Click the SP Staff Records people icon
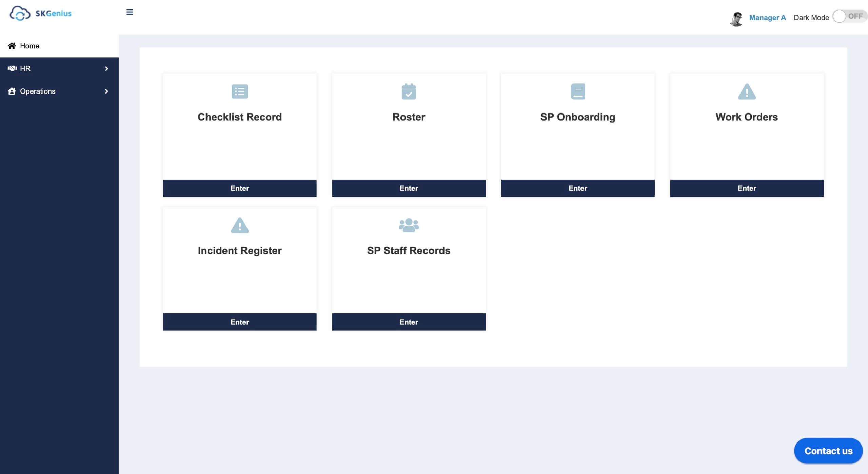Viewport: 868px width, 474px height. pos(409,225)
